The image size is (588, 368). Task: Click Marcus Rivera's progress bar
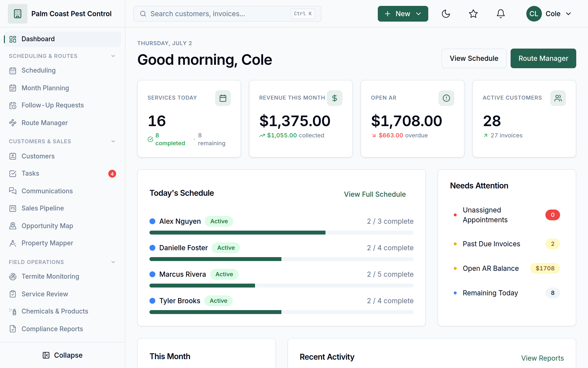coord(281,286)
